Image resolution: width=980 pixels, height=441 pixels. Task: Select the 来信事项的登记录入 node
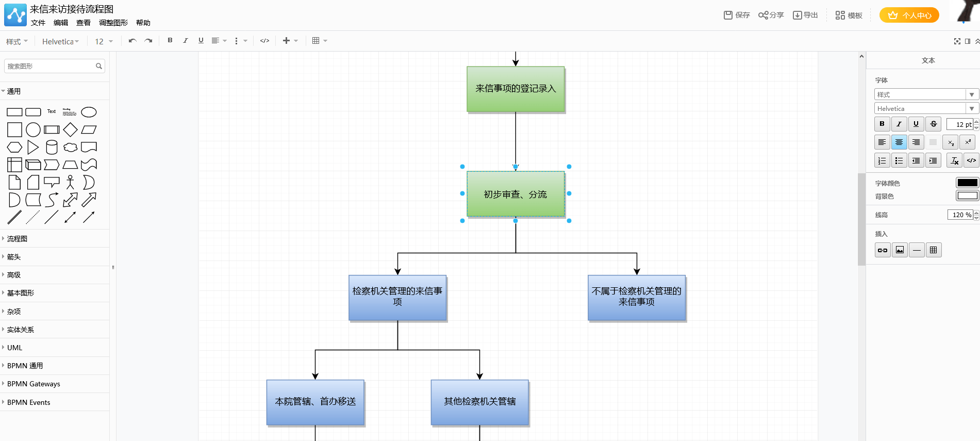pyautogui.click(x=516, y=89)
